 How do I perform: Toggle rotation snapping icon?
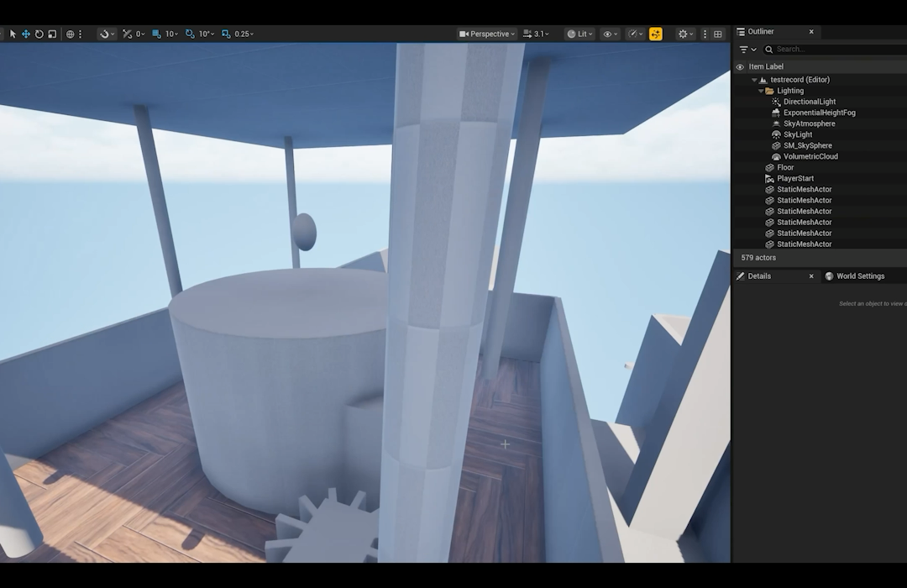[190, 34]
